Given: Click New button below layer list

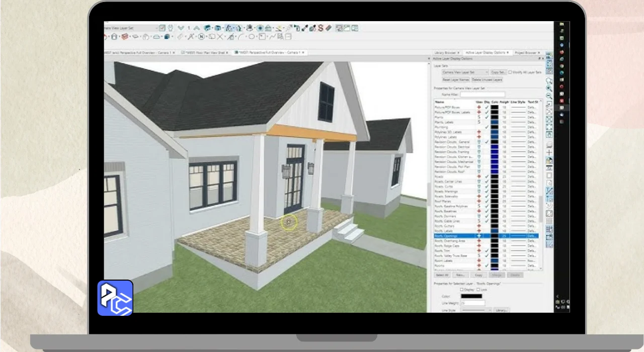Looking at the screenshot, I should [460, 275].
